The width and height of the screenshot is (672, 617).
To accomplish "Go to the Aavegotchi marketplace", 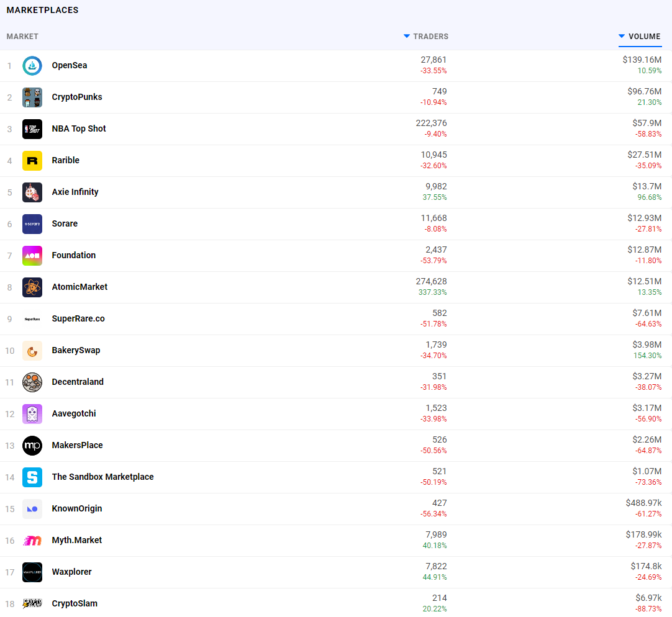I will (74, 414).
